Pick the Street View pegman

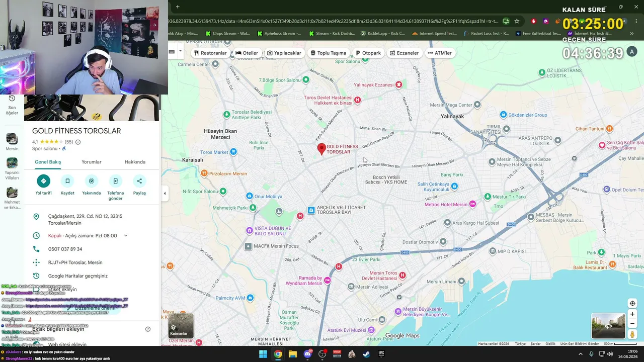pyautogui.click(x=632, y=334)
